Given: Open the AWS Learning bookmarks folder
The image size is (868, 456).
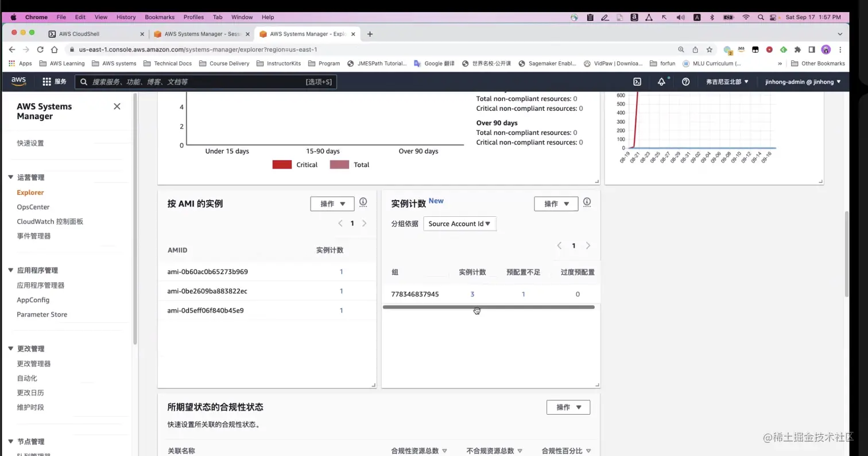Looking at the screenshot, I should 62,64.
